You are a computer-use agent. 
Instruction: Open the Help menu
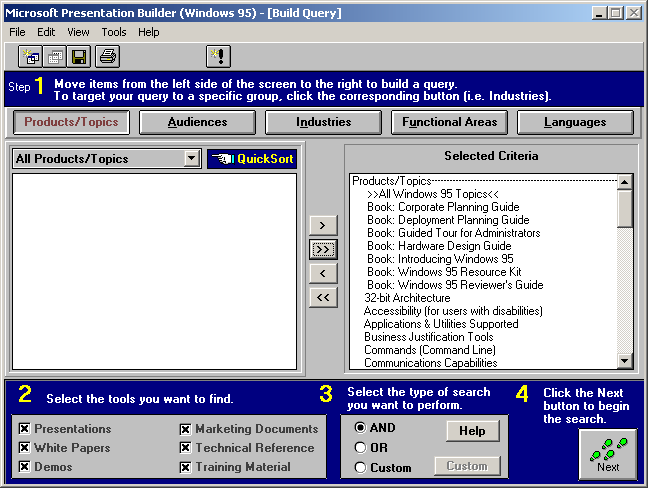pyautogui.click(x=149, y=32)
